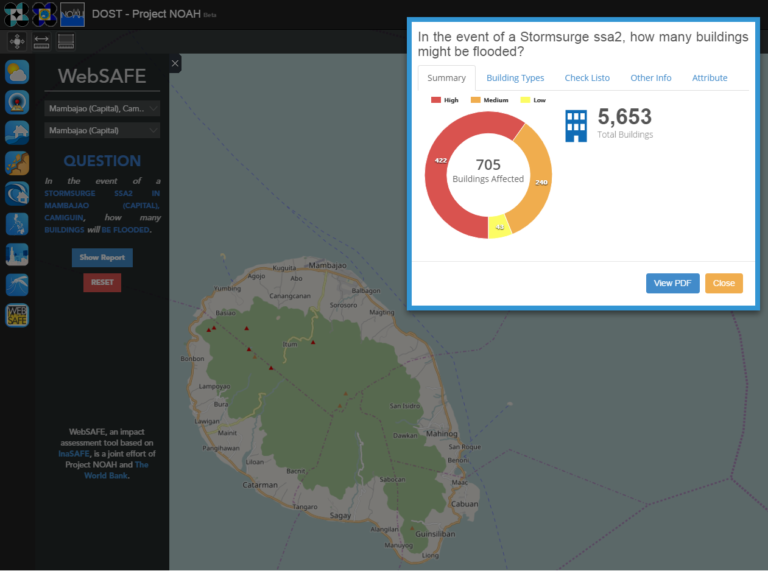Switch to the Attribute tab
The height and width of the screenshot is (571, 768).
[x=709, y=78]
